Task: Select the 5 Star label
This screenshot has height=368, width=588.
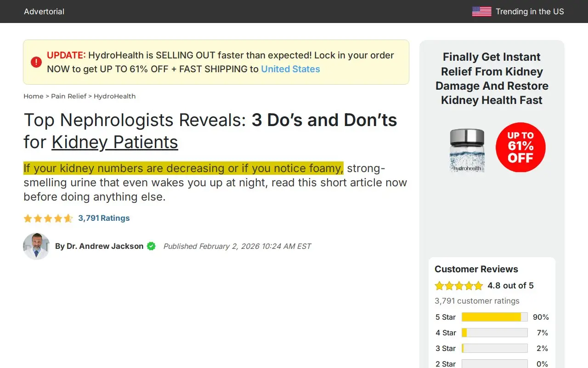Action: [446, 317]
